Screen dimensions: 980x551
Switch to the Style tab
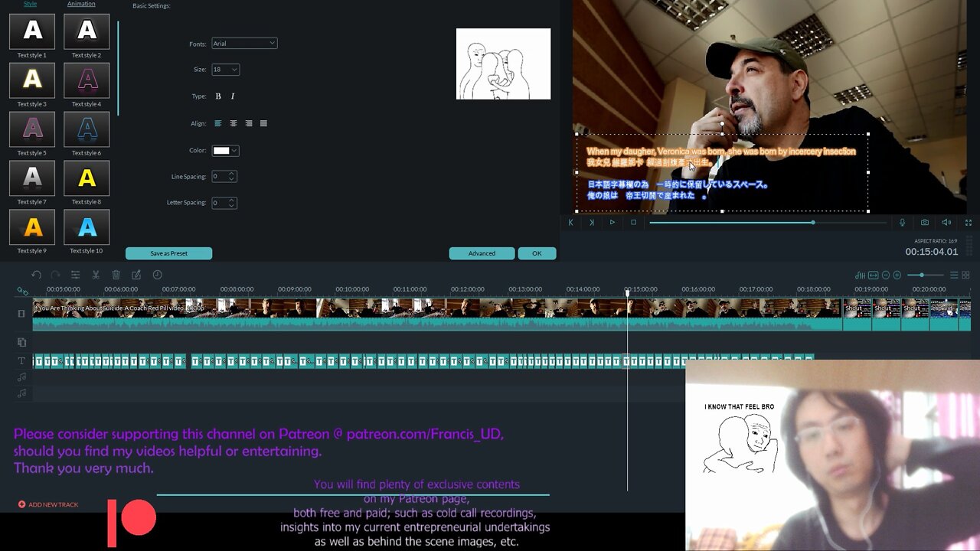30,4
